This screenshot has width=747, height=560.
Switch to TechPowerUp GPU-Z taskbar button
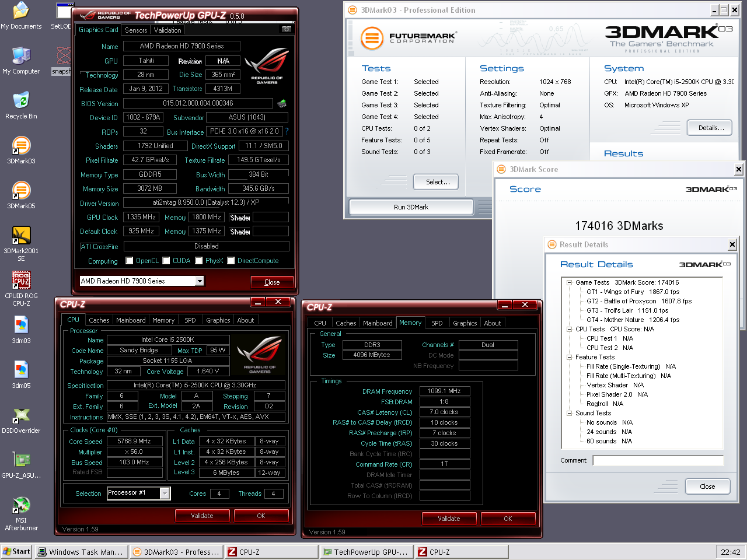pyautogui.click(x=366, y=552)
